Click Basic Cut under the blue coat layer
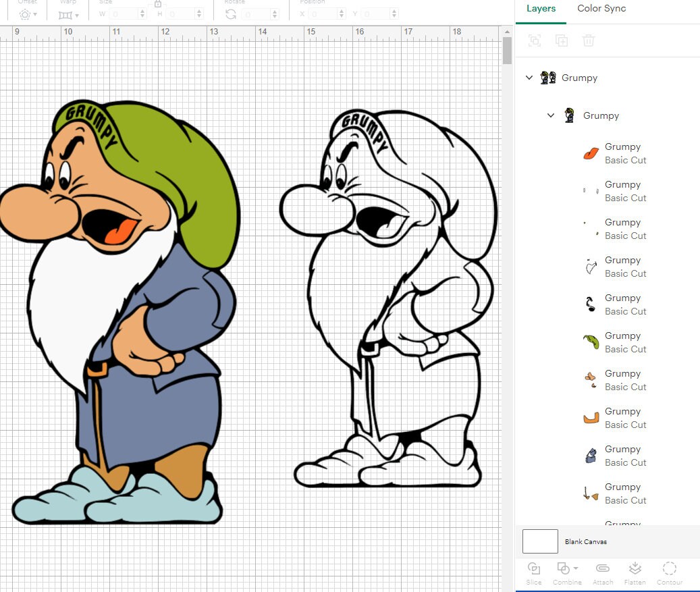This screenshot has height=592, width=700. 626,462
